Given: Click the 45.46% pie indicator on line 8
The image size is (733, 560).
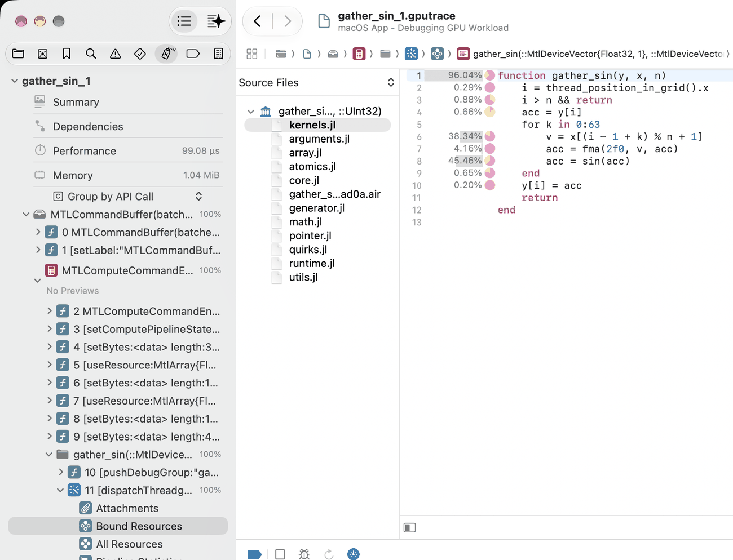Looking at the screenshot, I should coord(490,161).
